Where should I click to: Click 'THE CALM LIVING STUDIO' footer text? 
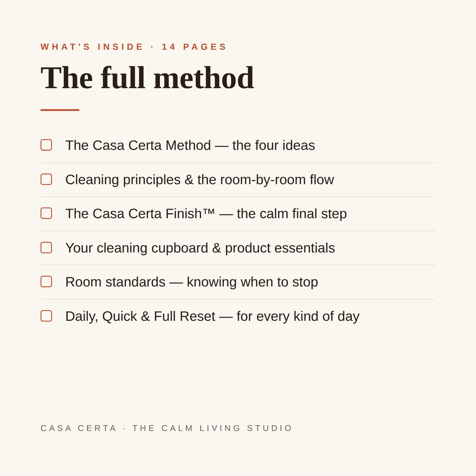click(212, 428)
